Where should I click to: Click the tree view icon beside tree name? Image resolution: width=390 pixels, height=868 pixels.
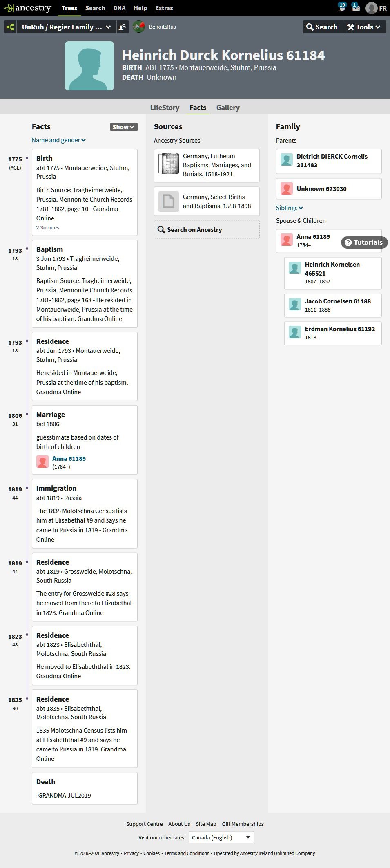tap(10, 27)
